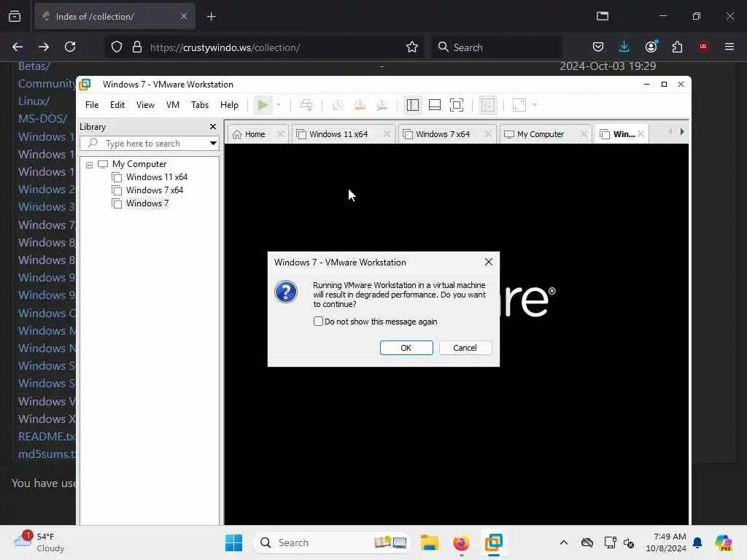The width and height of the screenshot is (747, 560).
Task: Select Windows 11 x64 in library tree
Action: point(157,177)
